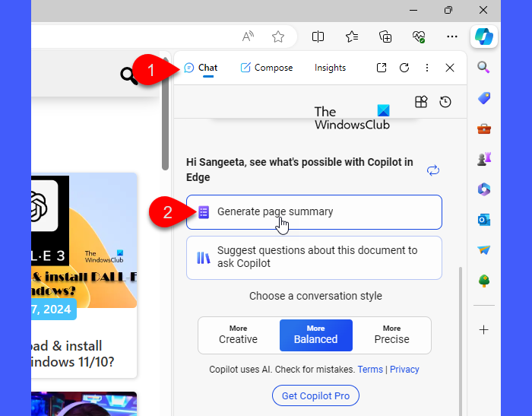Open Copilot plugins icon
Screen dimensions: 532x416
(421, 102)
